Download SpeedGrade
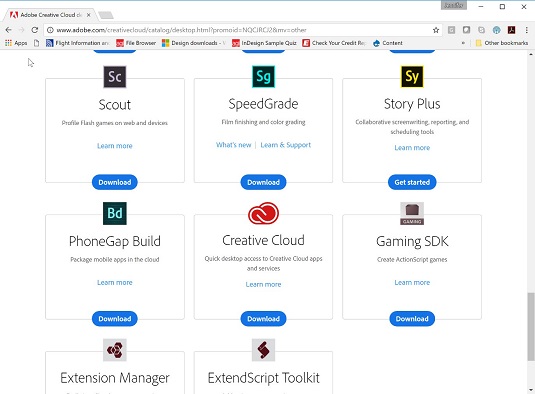The height and width of the screenshot is (394, 535). coord(263,182)
